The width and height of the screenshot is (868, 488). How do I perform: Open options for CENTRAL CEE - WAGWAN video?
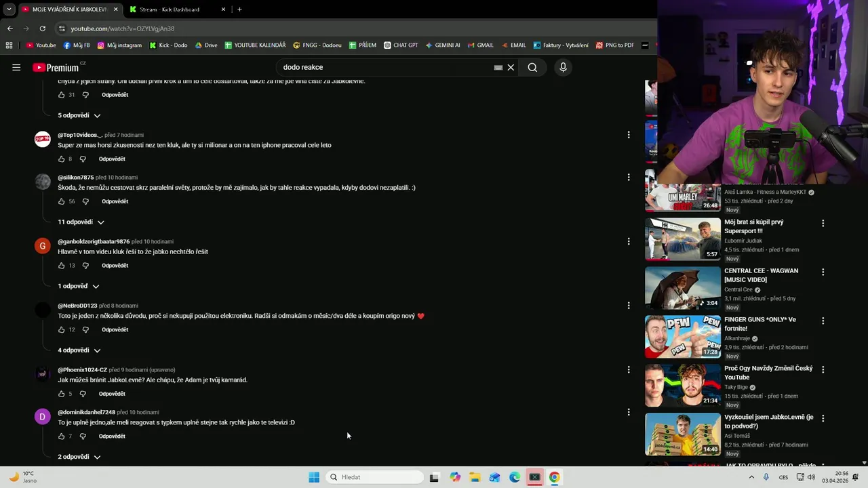click(823, 272)
